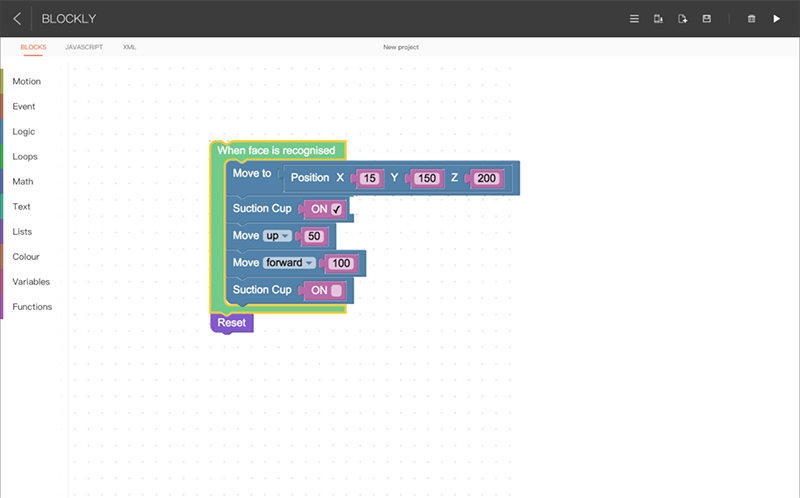
Task: Open the 'up' direction dropdown
Action: [277, 236]
